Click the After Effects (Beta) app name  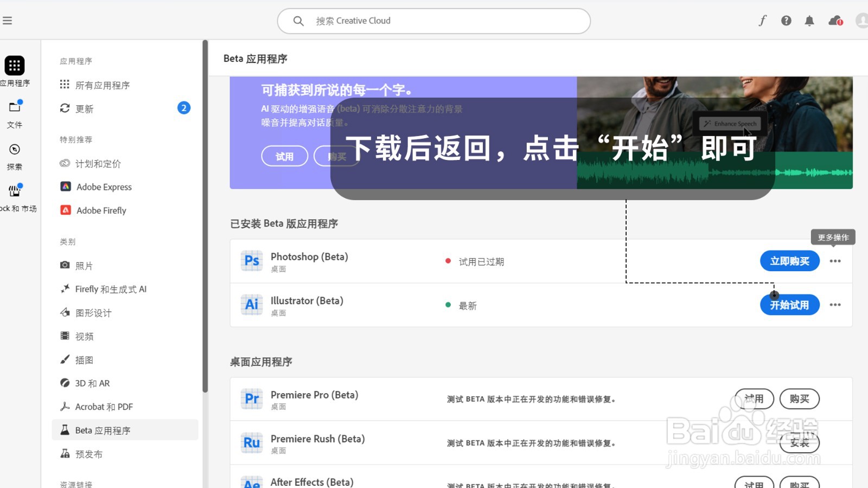click(312, 482)
